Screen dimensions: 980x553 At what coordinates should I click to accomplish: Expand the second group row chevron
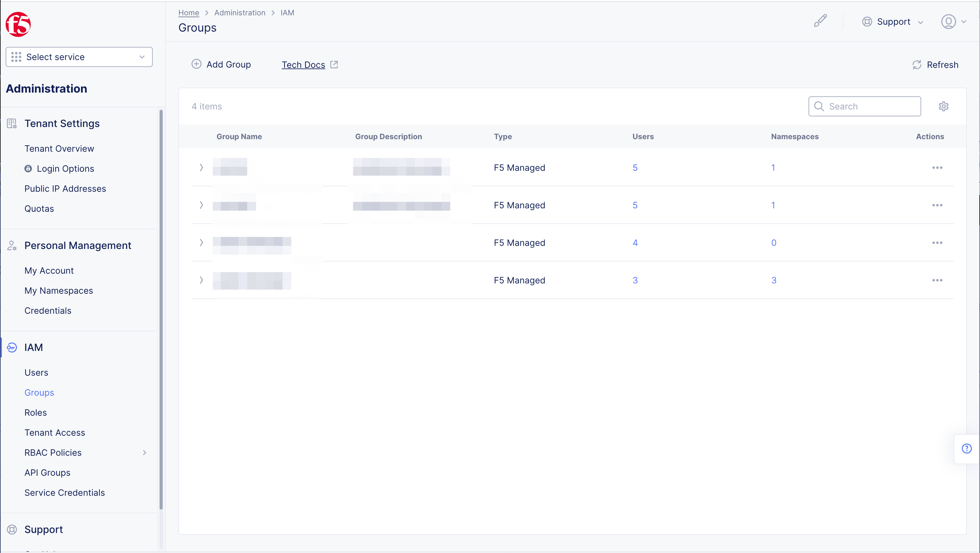tap(202, 205)
